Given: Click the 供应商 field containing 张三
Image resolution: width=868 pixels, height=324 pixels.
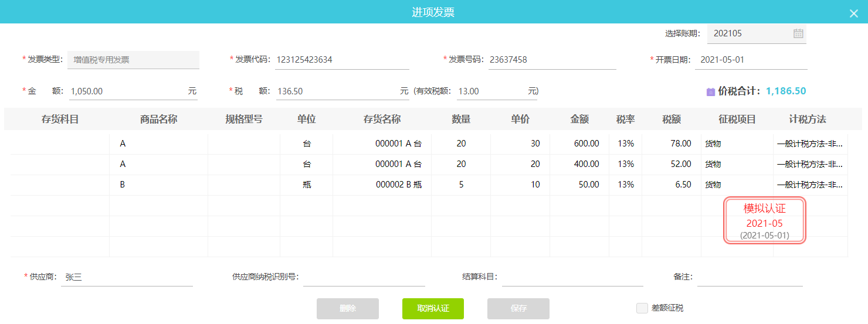Looking at the screenshot, I should pos(126,277).
